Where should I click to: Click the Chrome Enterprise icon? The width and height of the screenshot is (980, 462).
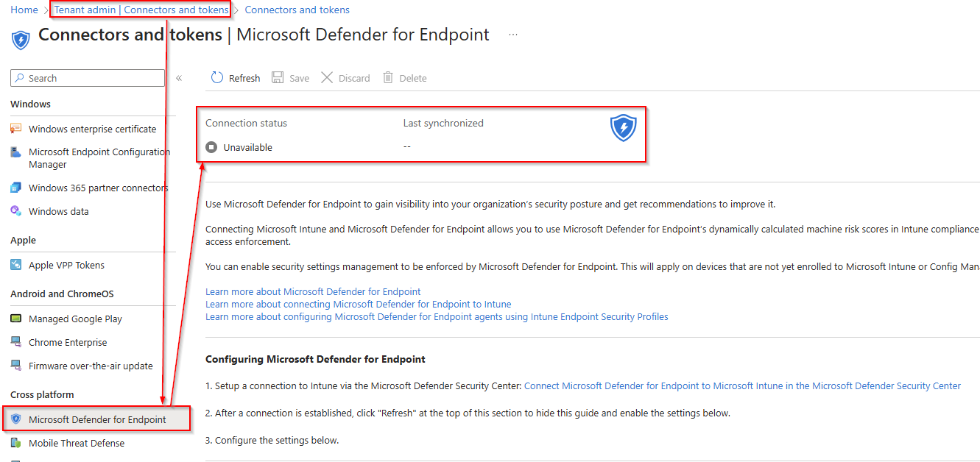pyautogui.click(x=16, y=342)
